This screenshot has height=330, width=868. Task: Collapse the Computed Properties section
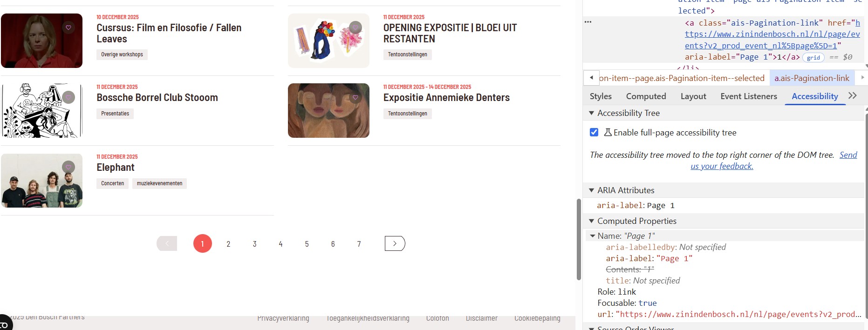pos(591,221)
